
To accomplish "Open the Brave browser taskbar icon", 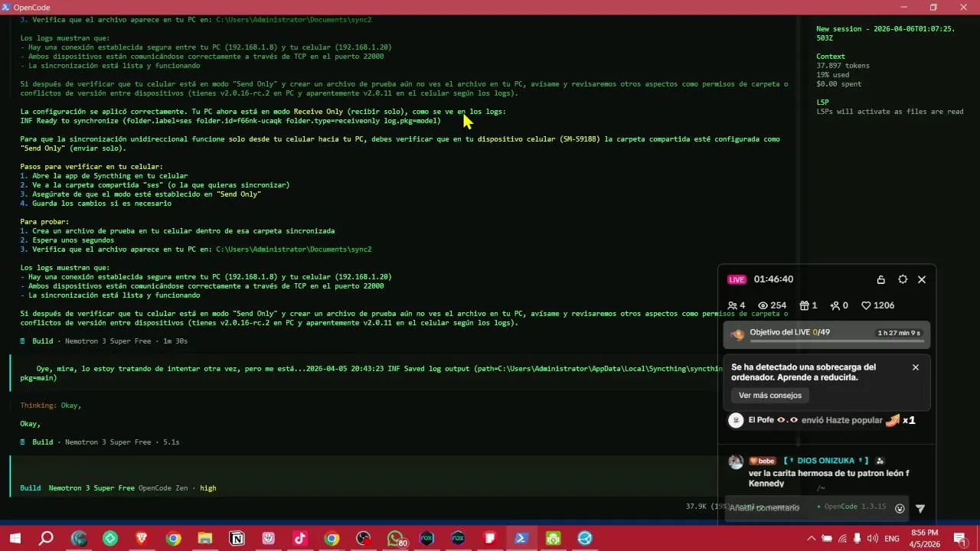I will click(142, 539).
